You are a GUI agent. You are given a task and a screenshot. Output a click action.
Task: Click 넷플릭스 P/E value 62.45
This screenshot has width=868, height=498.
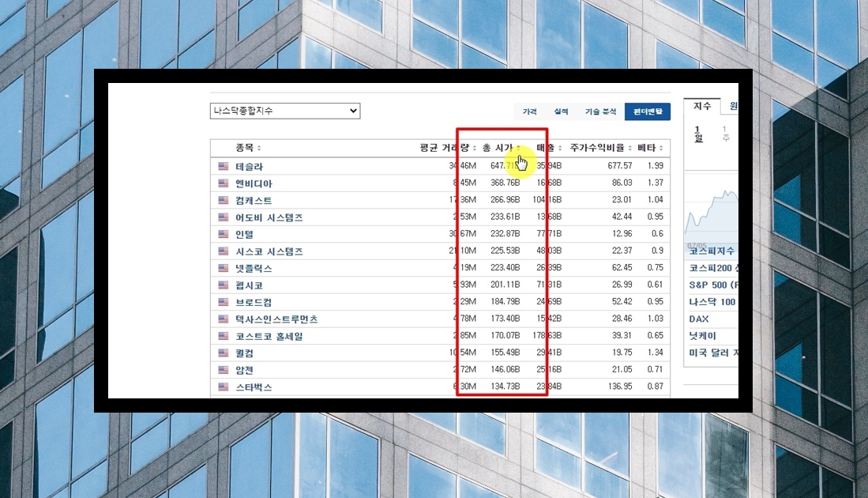tap(622, 267)
